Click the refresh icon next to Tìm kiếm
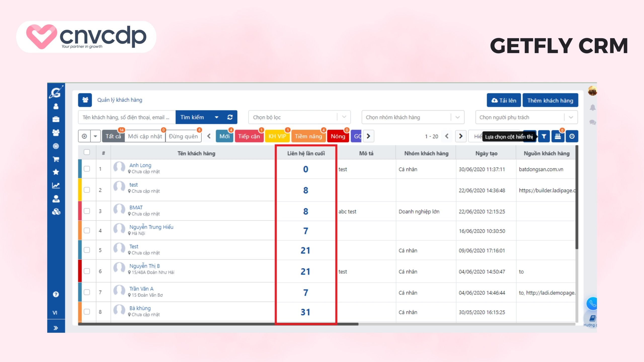This screenshot has height=362, width=644. click(230, 117)
